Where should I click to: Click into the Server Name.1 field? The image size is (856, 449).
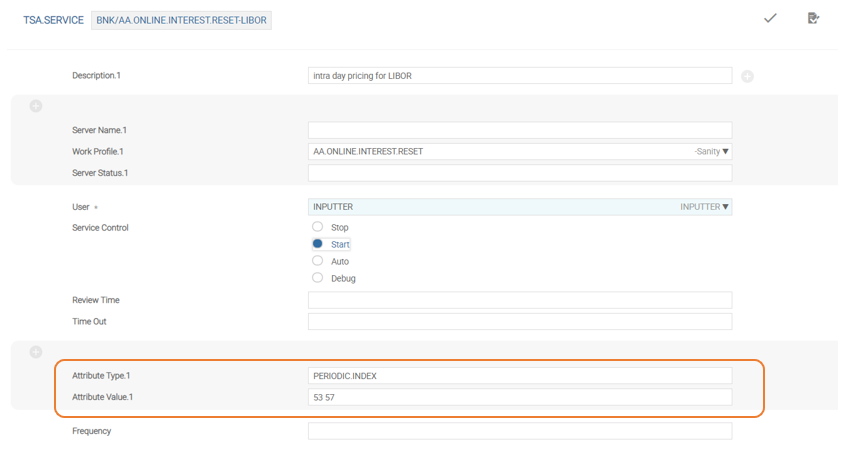[519, 130]
